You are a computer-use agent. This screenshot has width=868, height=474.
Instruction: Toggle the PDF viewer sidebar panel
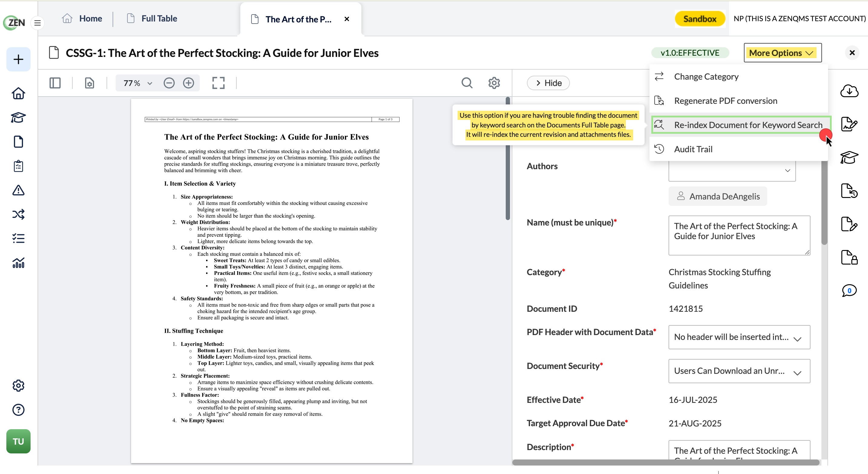55,83
